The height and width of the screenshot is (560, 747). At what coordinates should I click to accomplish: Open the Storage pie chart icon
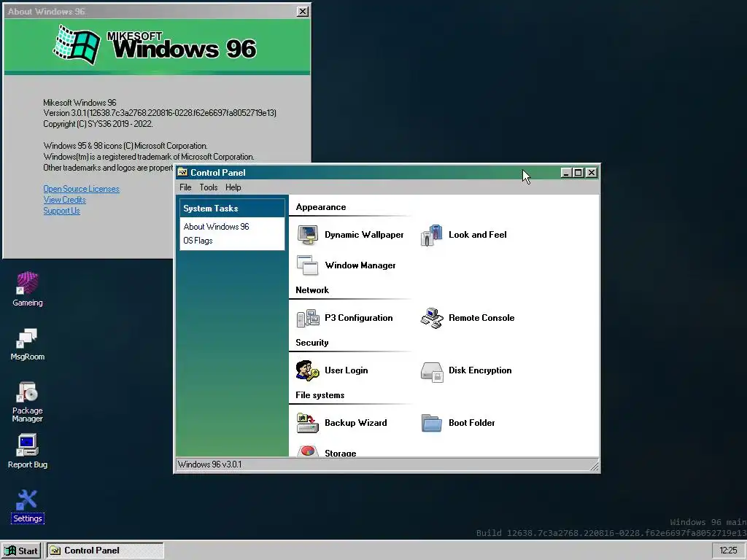pyautogui.click(x=308, y=451)
